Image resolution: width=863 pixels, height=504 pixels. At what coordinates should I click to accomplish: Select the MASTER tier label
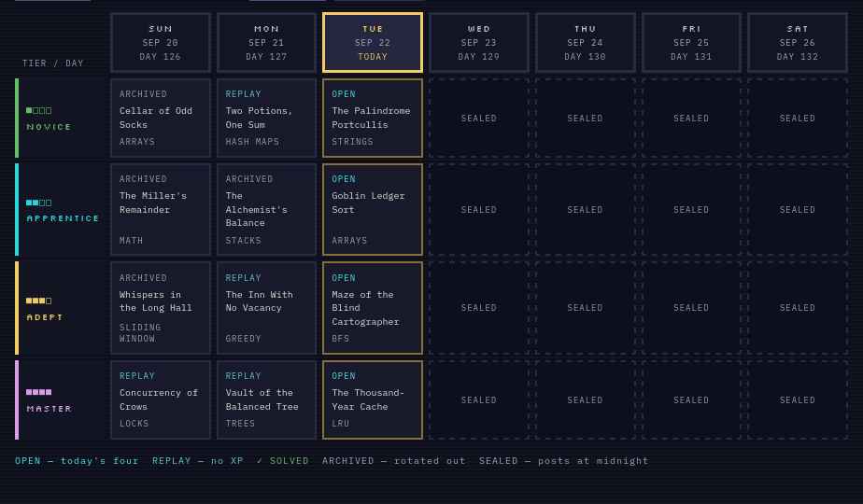click(x=49, y=409)
